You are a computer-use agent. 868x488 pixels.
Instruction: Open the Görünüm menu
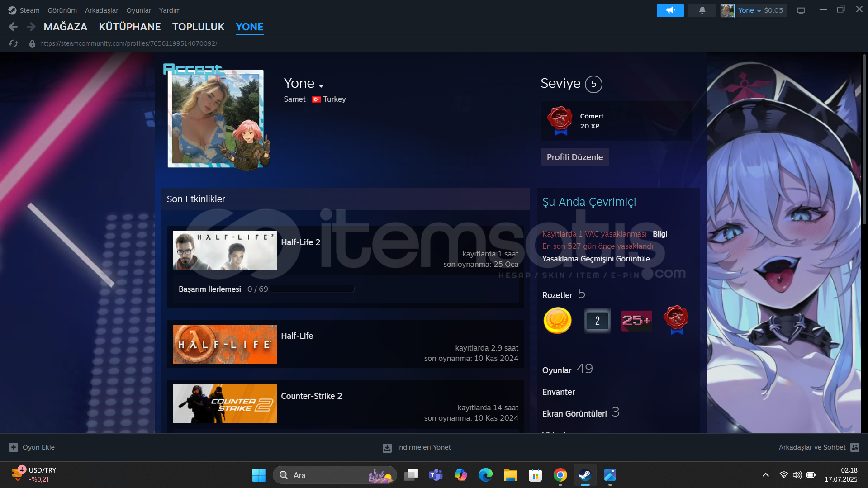(62, 10)
